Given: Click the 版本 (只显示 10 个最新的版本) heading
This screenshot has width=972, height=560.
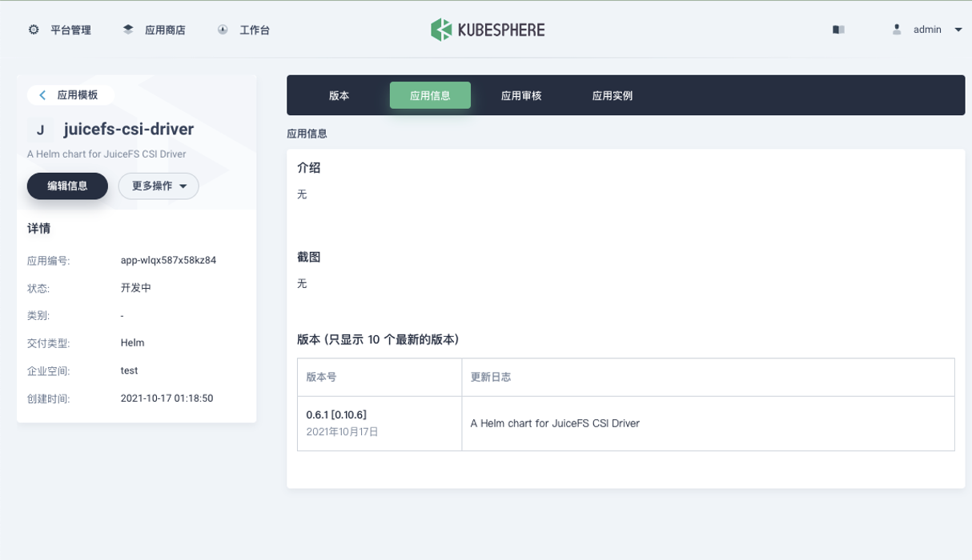Looking at the screenshot, I should [x=378, y=339].
